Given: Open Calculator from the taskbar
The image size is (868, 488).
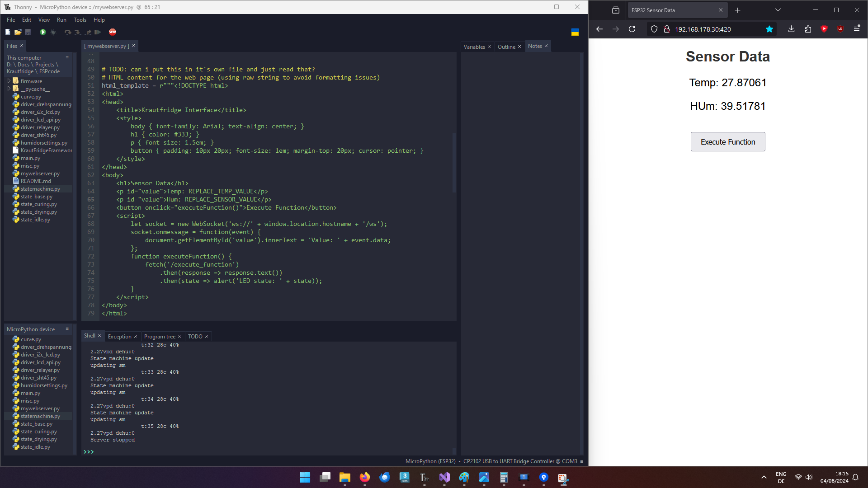Looking at the screenshot, I should 504,478.
